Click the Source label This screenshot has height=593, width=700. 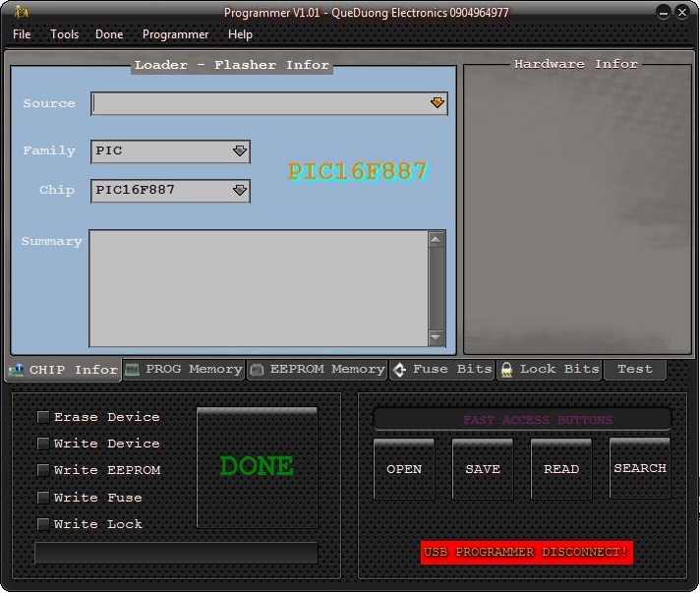[x=49, y=103]
